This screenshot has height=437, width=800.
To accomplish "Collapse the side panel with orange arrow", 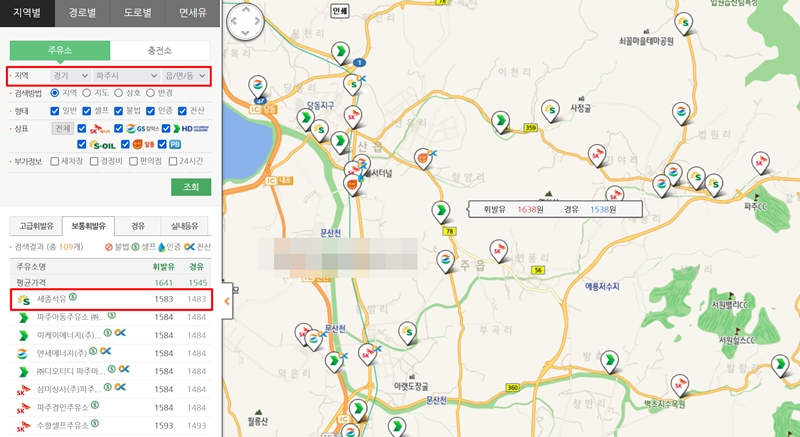I will pyautogui.click(x=227, y=301).
